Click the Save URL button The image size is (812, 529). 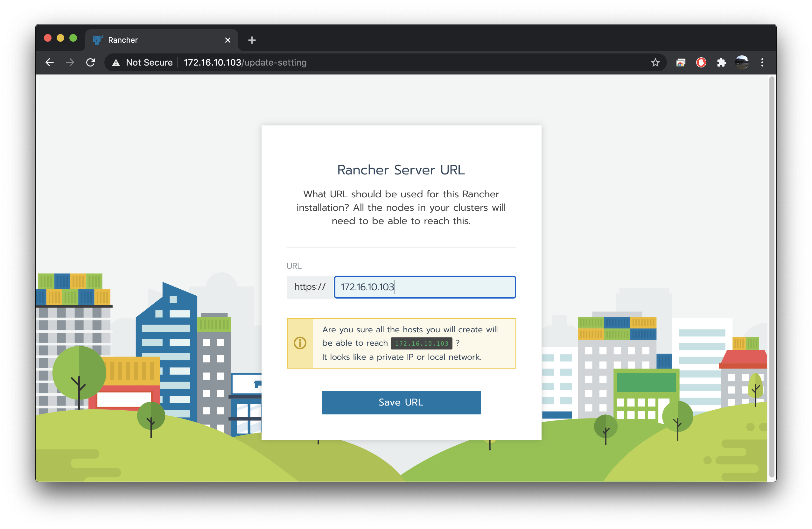pos(401,402)
